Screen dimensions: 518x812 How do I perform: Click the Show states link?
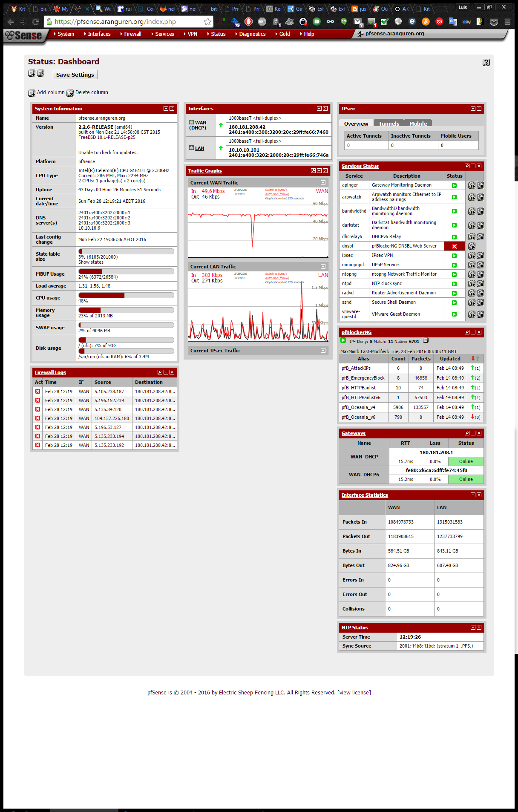pos(91,262)
